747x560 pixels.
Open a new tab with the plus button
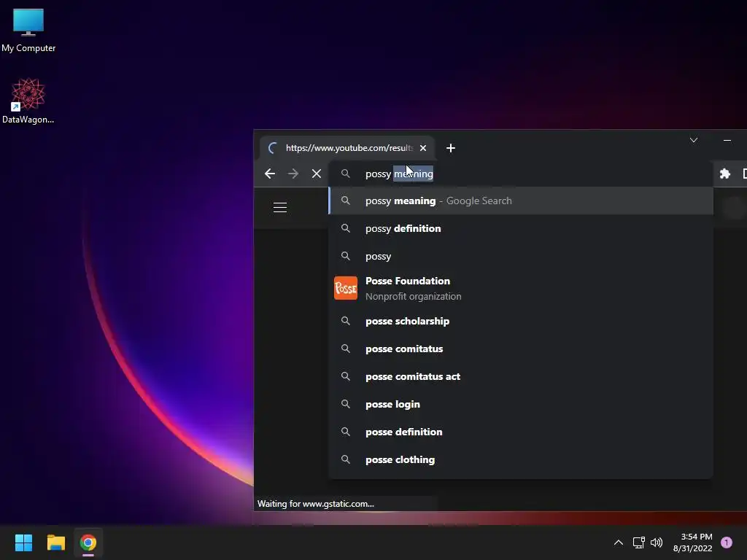tap(451, 148)
